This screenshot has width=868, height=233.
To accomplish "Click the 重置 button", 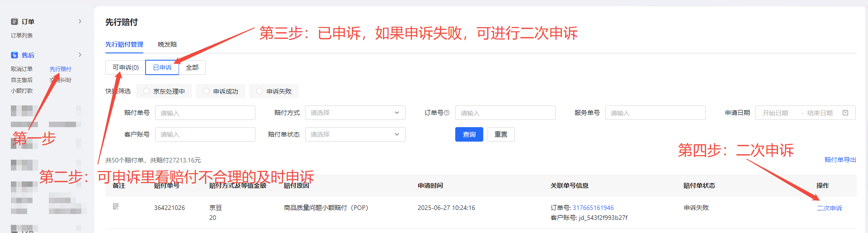I will click(500, 134).
